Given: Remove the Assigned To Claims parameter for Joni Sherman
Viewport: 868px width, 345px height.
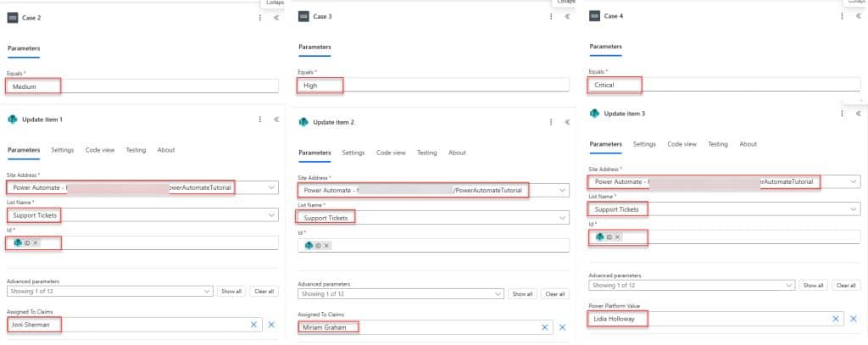Looking at the screenshot, I should point(271,325).
